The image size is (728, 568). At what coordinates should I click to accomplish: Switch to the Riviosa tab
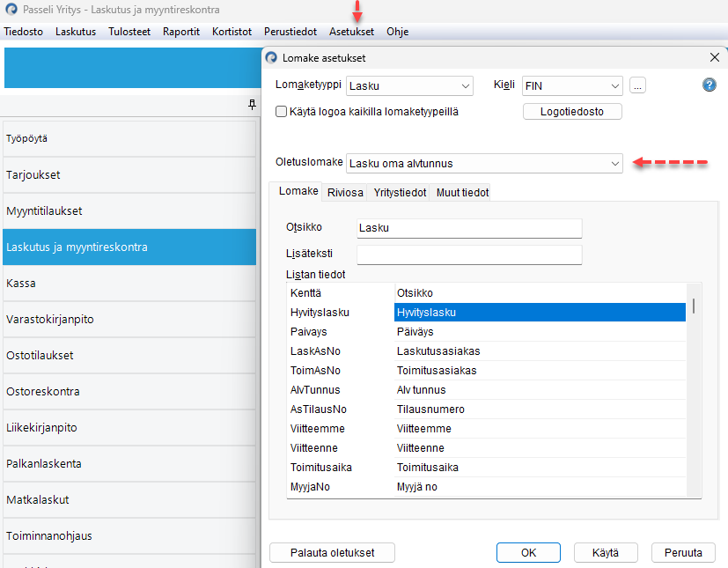pos(344,192)
